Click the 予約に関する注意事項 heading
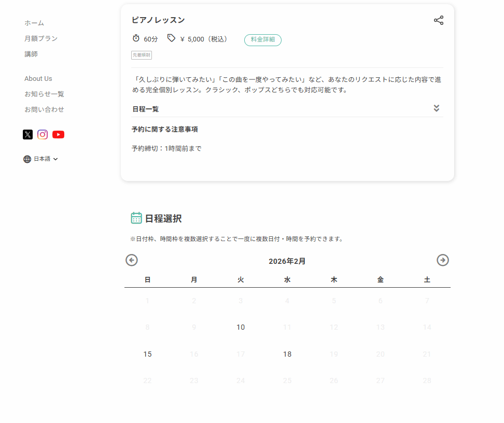 pyautogui.click(x=164, y=129)
